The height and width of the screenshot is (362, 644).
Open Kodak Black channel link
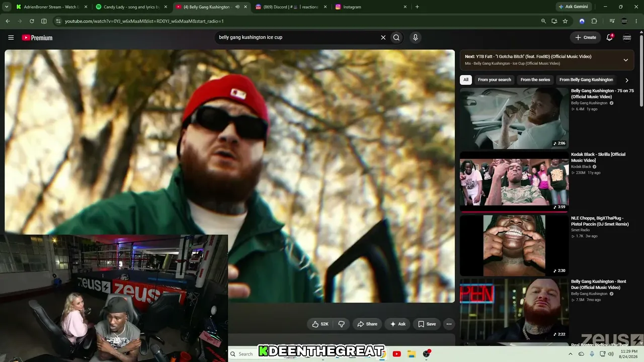point(581,166)
